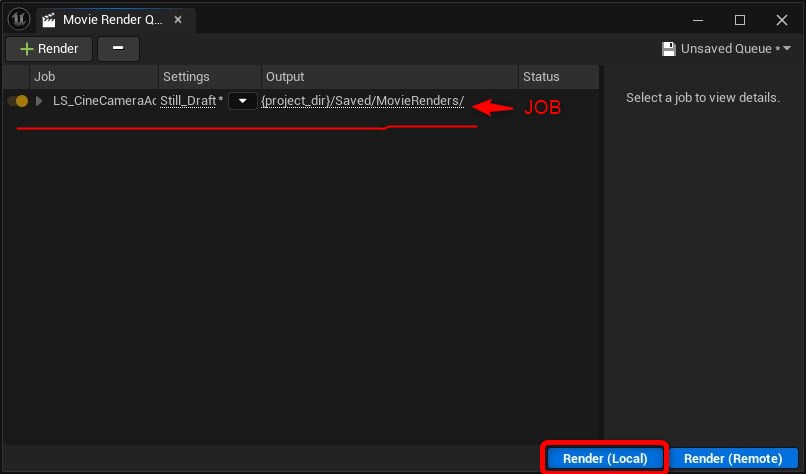Click the clapperboard icon on Movie Render Queue tab
The height and width of the screenshot is (474, 806).
(x=49, y=20)
